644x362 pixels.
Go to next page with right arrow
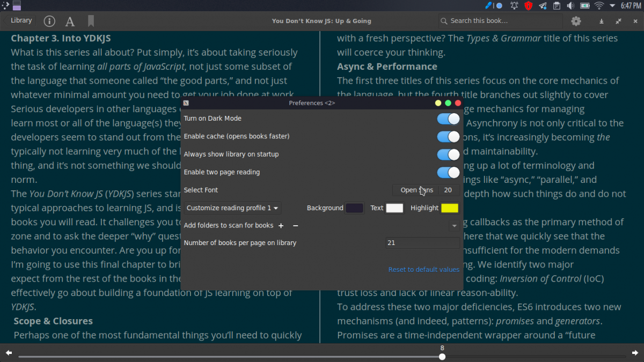pyautogui.click(x=635, y=353)
